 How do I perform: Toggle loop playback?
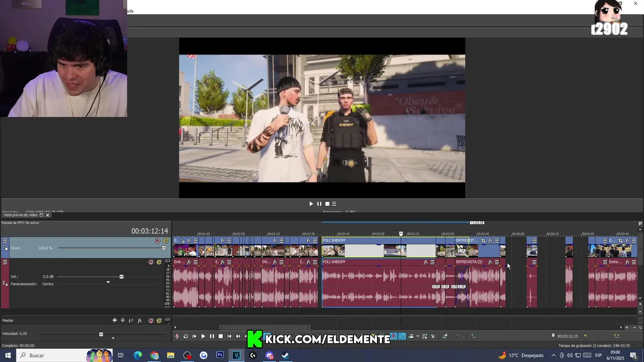tap(186, 336)
